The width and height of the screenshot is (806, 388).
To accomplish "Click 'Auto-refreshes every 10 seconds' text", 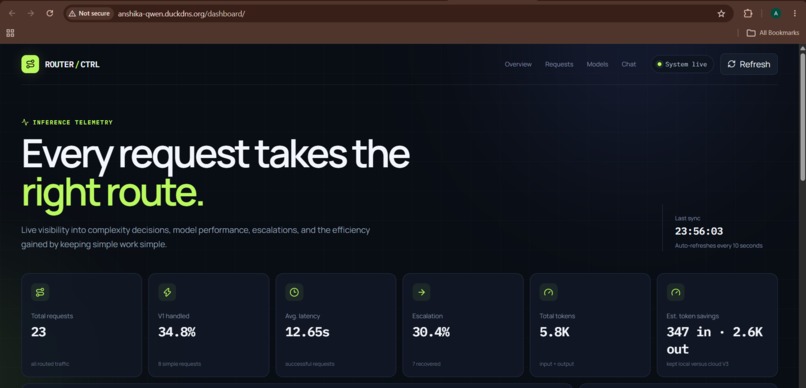I will pyautogui.click(x=719, y=246).
